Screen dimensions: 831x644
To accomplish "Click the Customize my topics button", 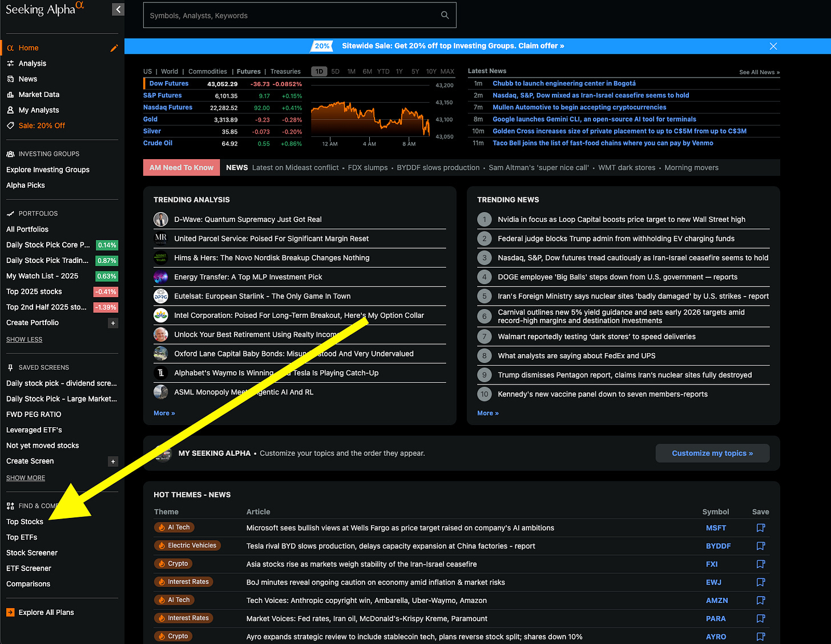I will point(712,453).
